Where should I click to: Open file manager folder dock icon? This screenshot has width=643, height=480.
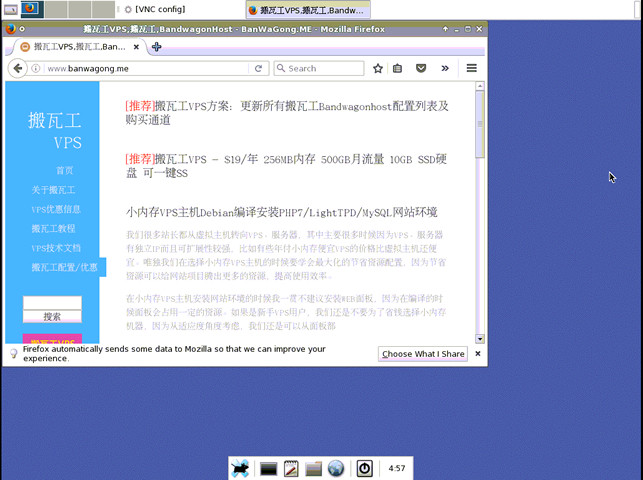pyautogui.click(x=313, y=469)
